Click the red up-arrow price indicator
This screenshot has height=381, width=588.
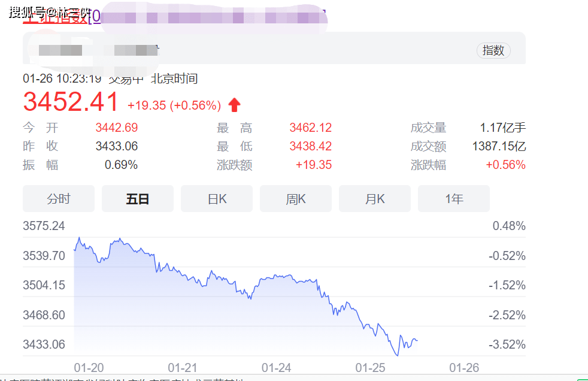coord(234,105)
